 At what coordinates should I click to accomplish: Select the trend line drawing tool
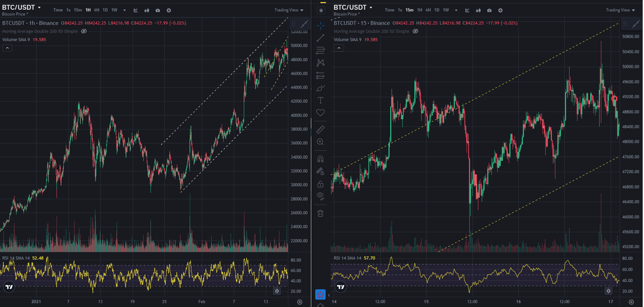320,38
